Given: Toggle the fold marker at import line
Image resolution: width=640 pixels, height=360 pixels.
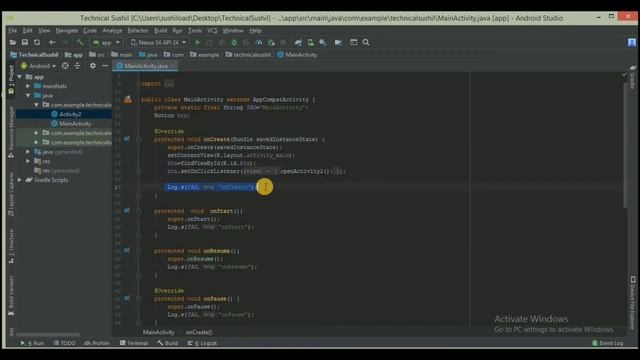Looking at the screenshot, I should [139, 83].
